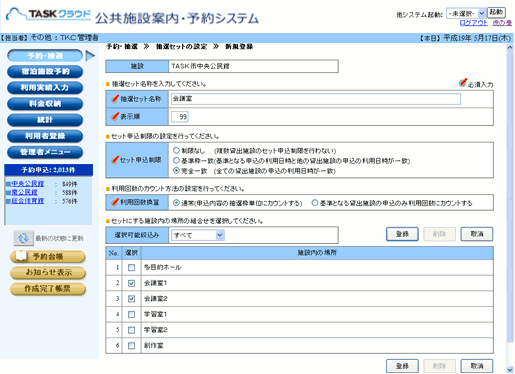Check the 学習室1 checkbox
Screen dimensions: 515x374
tap(132, 314)
